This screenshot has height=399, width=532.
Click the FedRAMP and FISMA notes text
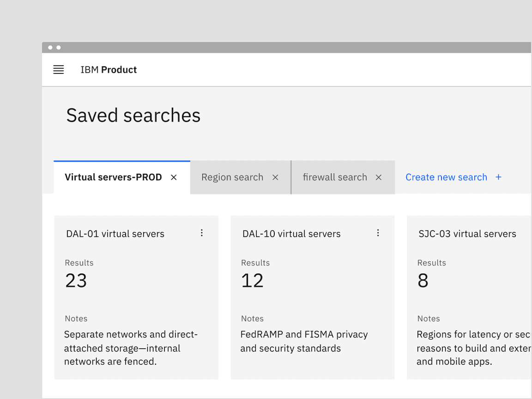pyautogui.click(x=304, y=341)
